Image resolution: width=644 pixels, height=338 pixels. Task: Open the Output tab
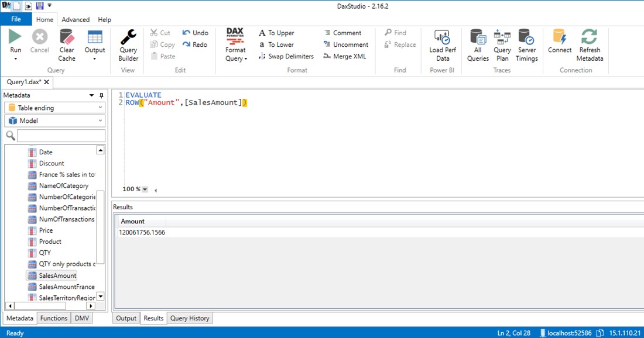126,318
